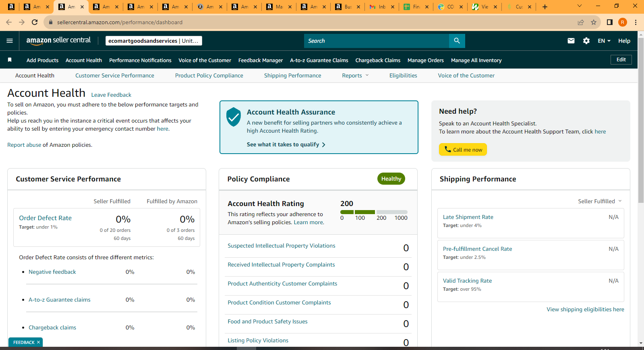Open the EN language dropdown
Screen dimensions: 644x350
tap(604, 41)
